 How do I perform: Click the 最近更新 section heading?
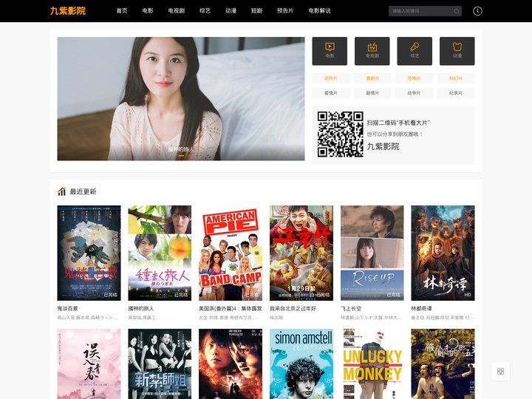[83, 191]
